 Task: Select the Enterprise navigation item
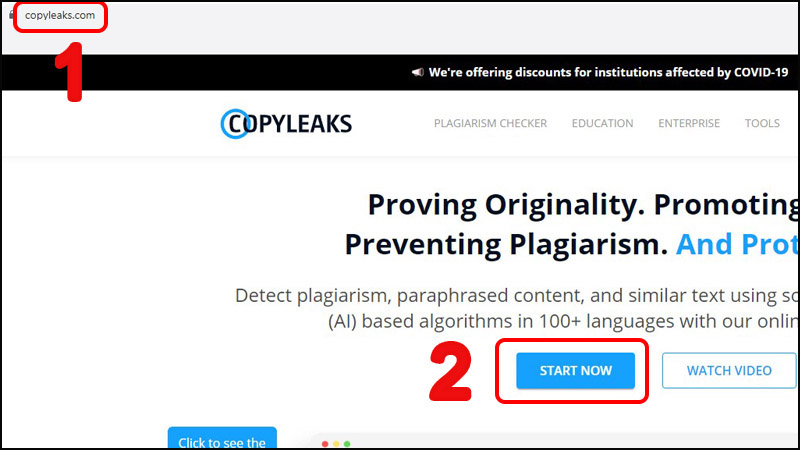tap(689, 123)
